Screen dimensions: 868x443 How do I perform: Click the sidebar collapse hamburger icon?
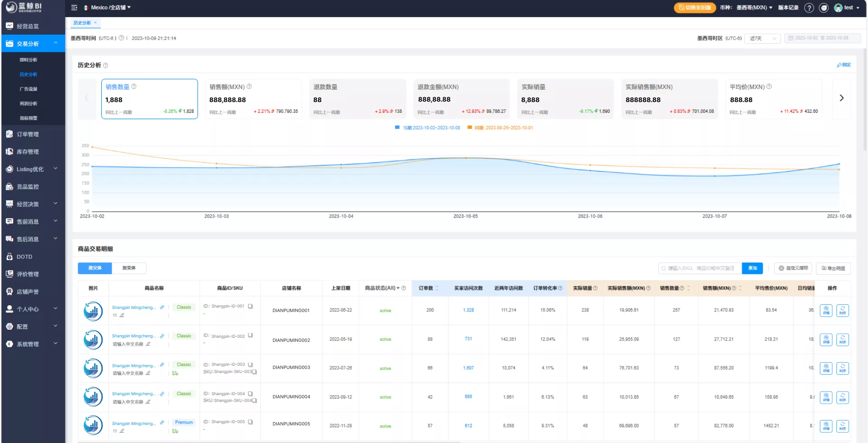(x=74, y=8)
